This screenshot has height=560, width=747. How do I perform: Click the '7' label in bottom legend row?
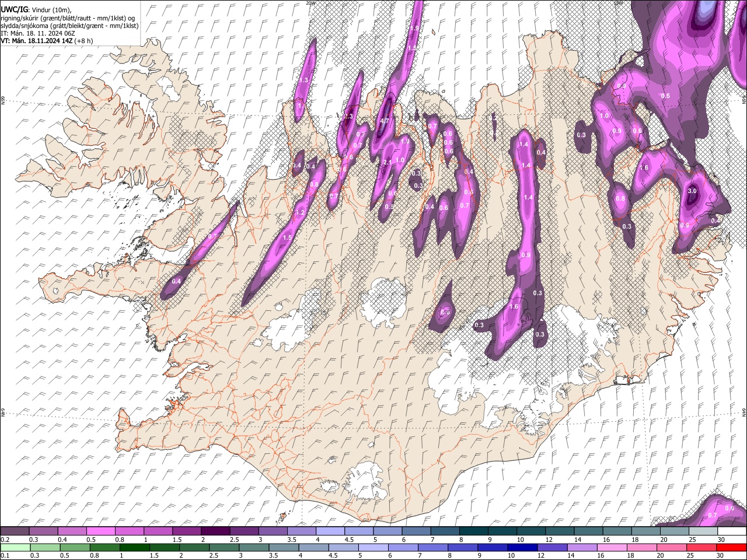tap(420, 555)
